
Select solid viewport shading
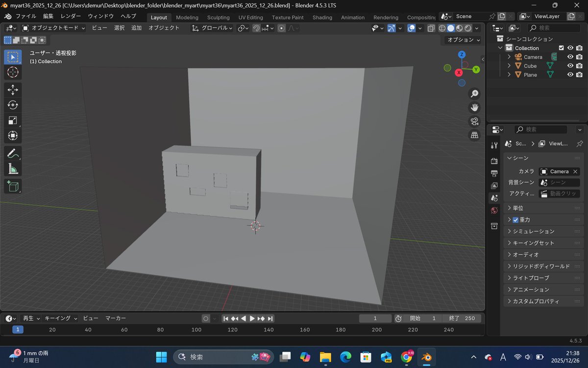coord(451,28)
